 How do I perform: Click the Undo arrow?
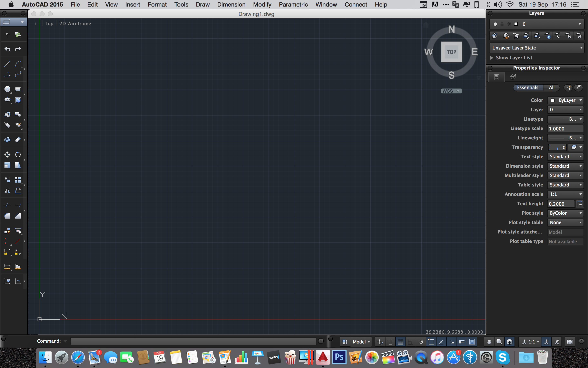(x=7, y=49)
